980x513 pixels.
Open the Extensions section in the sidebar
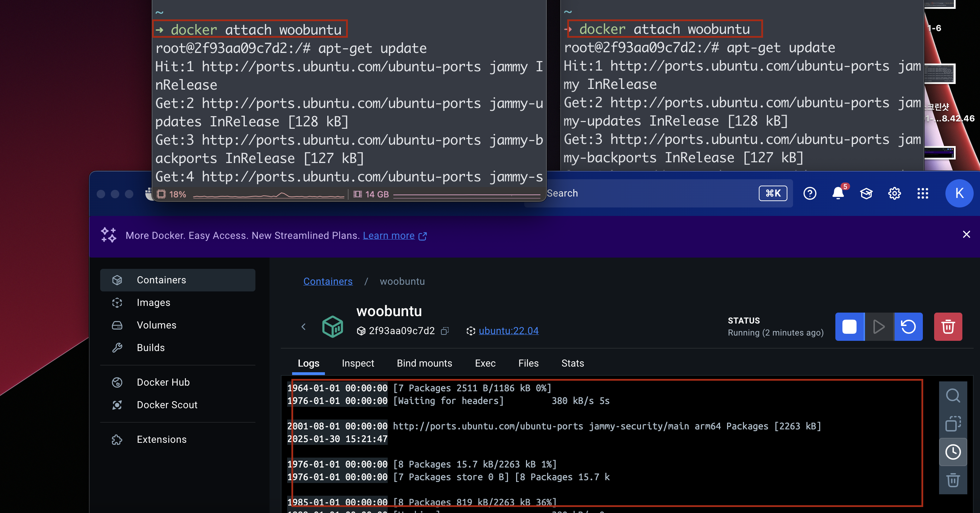(x=177, y=439)
